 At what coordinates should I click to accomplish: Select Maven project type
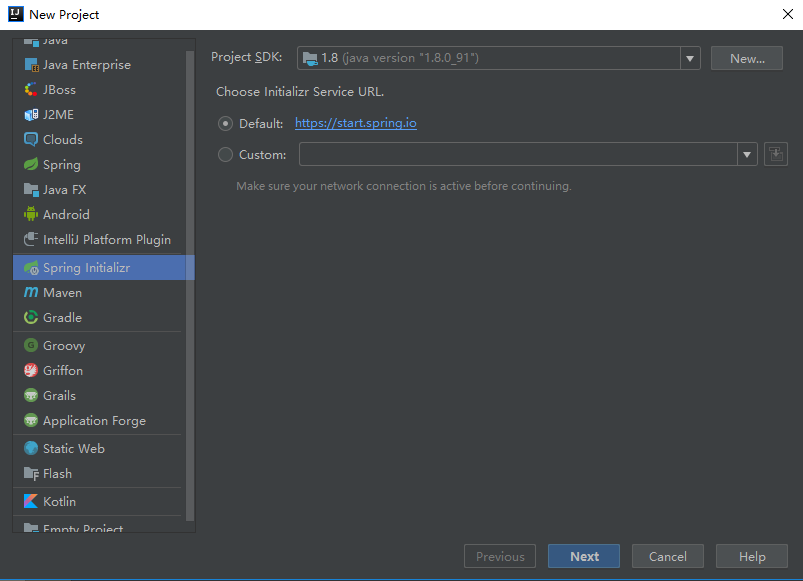click(98, 292)
